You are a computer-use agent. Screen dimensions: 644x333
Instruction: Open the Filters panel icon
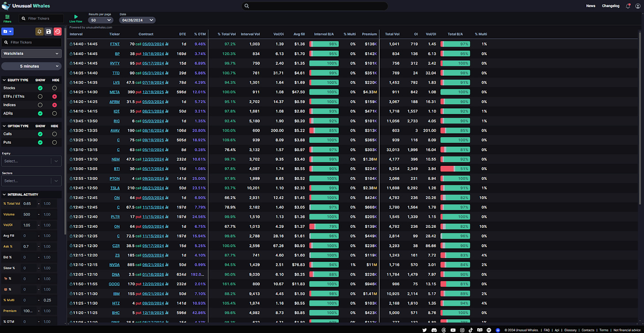pos(7,18)
